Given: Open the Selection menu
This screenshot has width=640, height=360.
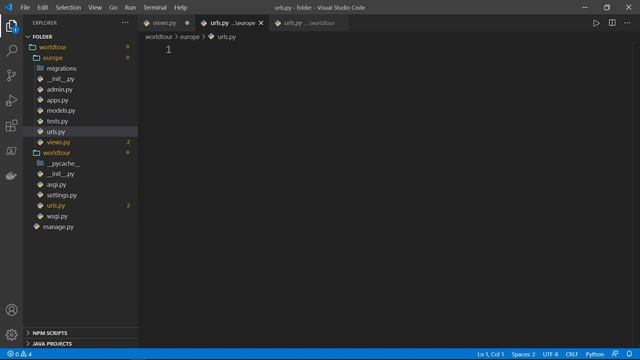Looking at the screenshot, I should (x=68, y=7).
